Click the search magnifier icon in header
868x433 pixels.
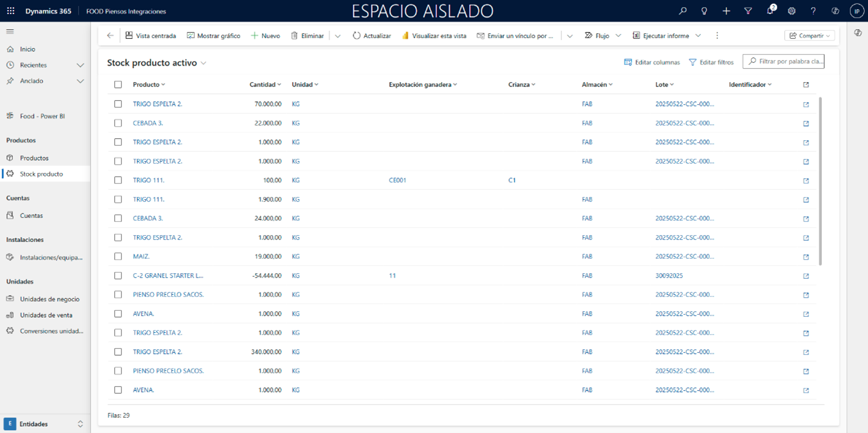click(x=682, y=11)
